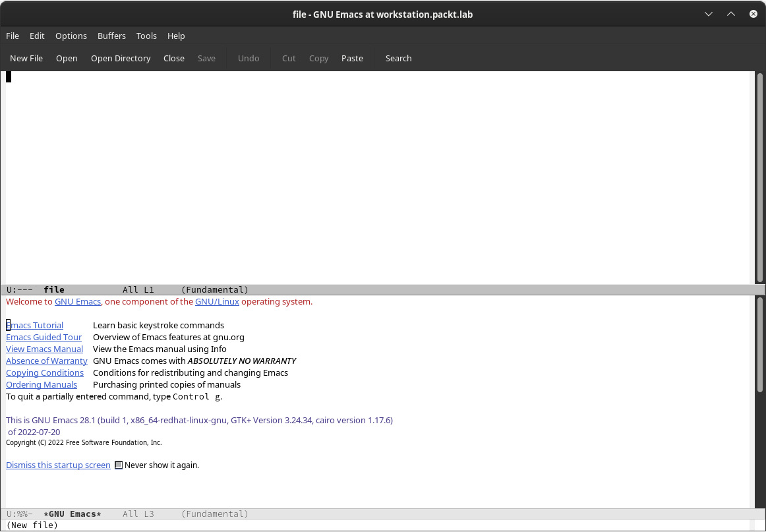This screenshot has height=532, width=766.
Task: Open the File menu
Action: click(x=13, y=36)
